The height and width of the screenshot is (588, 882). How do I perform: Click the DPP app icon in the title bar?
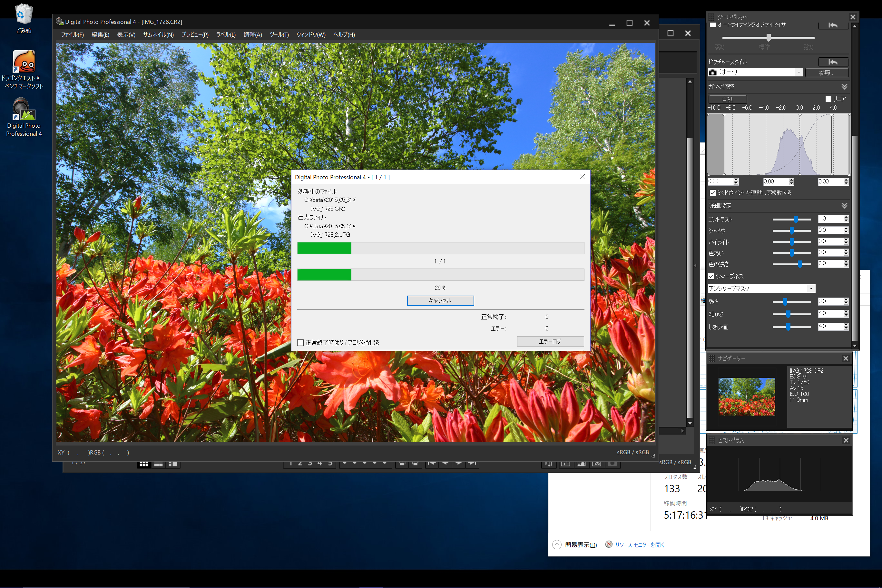[60, 22]
